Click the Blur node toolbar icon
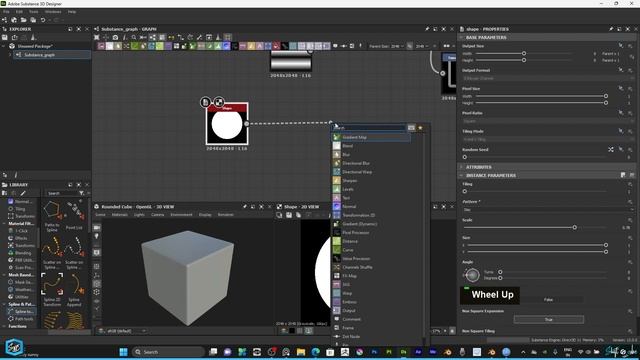This screenshot has height=360, width=640. pyautogui.click(x=118, y=46)
